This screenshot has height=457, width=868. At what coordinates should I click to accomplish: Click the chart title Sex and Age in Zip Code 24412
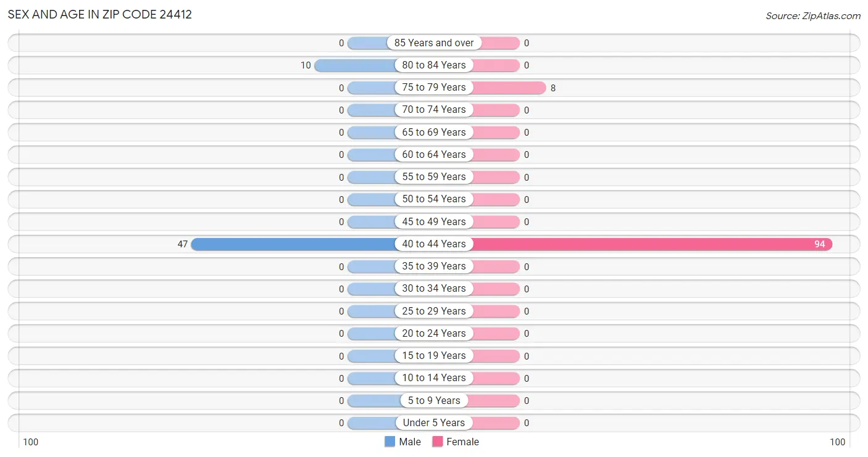[99, 14]
